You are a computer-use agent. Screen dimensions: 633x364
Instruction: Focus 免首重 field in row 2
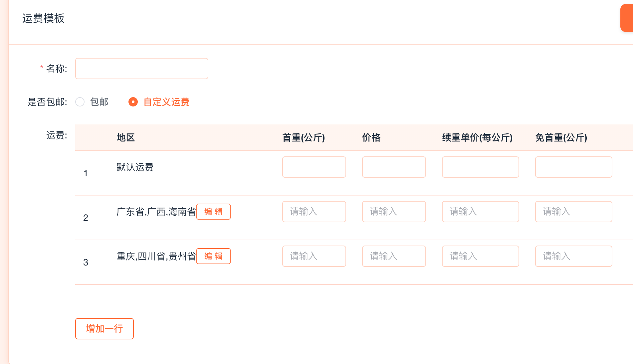[573, 212]
